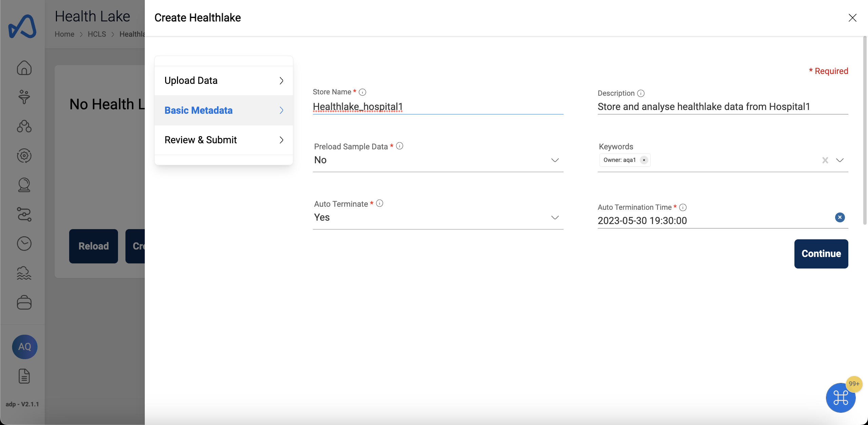Expand the Keywords dropdown arrow
The height and width of the screenshot is (425, 868).
point(840,160)
